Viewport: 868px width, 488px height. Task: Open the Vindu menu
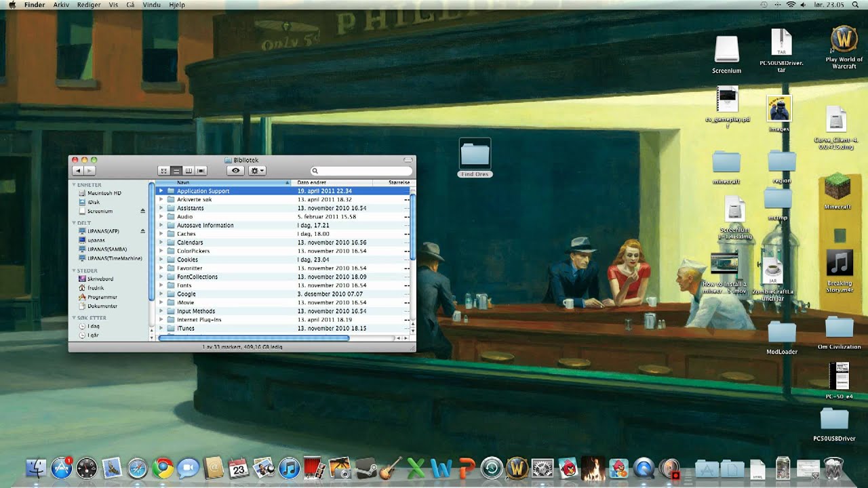152,5
